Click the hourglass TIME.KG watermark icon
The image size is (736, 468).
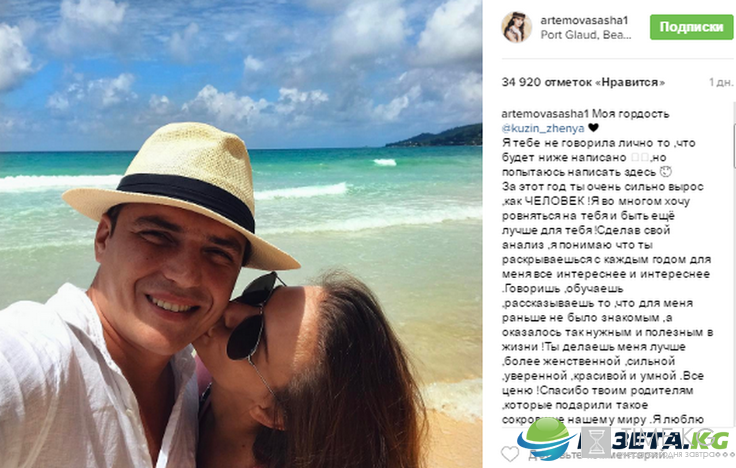(596, 442)
